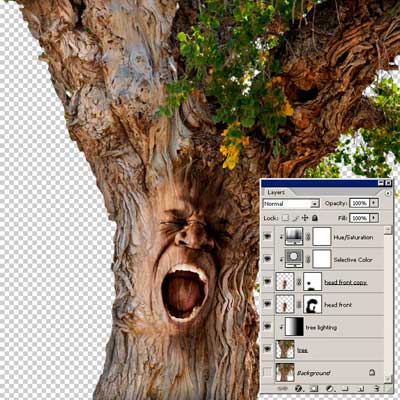Select the head front copy layer thumbnail
Image resolution: width=400 pixels, height=400 pixels.
point(285,281)
